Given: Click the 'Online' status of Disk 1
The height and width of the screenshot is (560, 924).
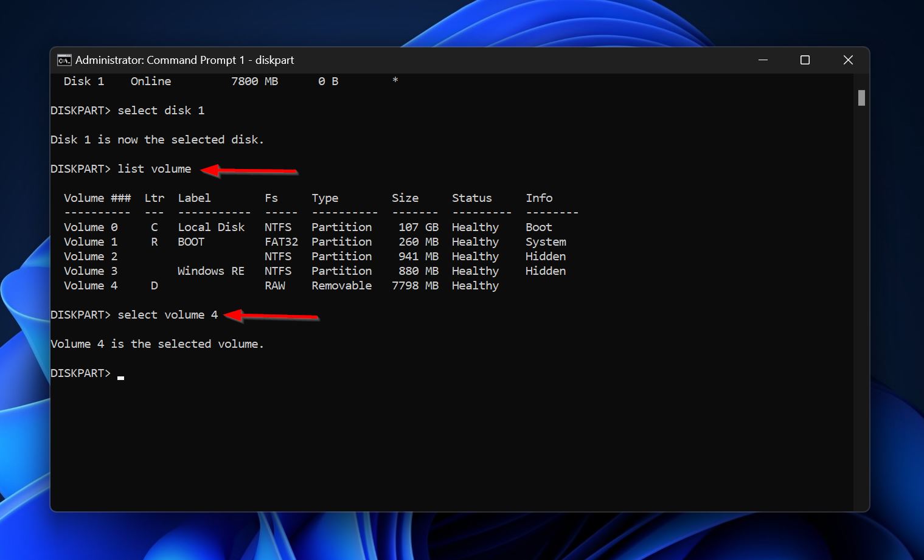Looking at the screenshot, I should click(x=151, y=81).
